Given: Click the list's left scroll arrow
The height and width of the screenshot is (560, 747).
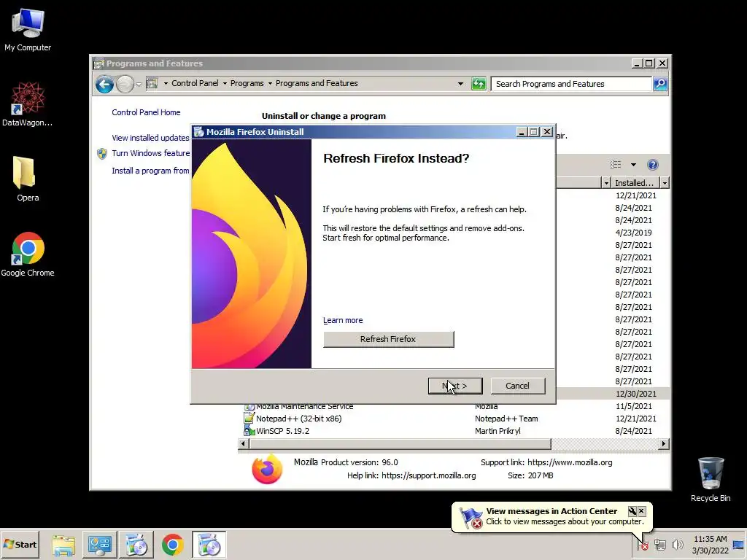Looking at the screenshot, I should 243,444.
